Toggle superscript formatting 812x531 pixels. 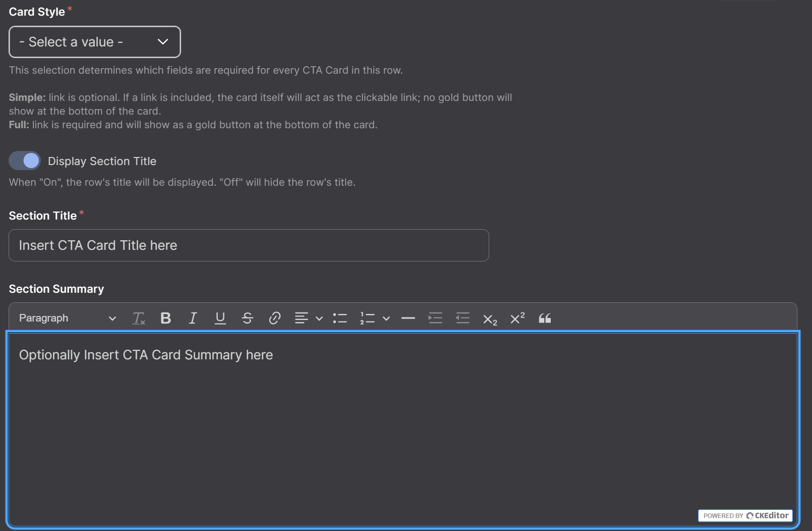[x=517, y=318]
